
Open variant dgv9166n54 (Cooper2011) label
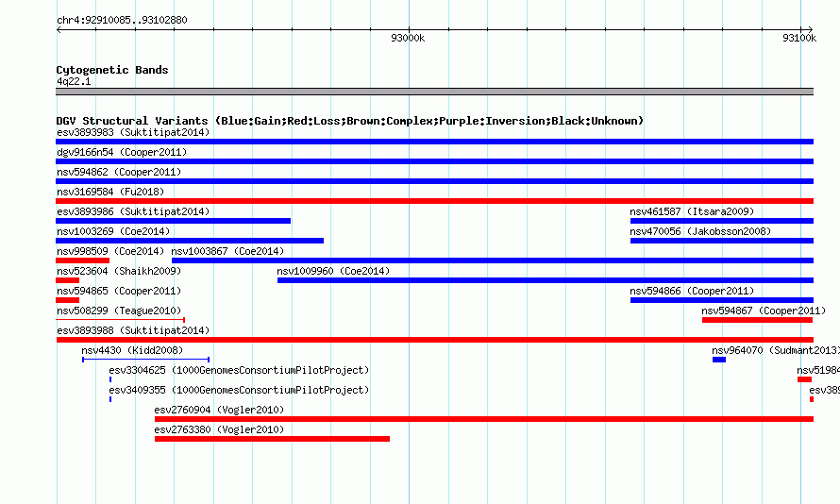point(122,152)
